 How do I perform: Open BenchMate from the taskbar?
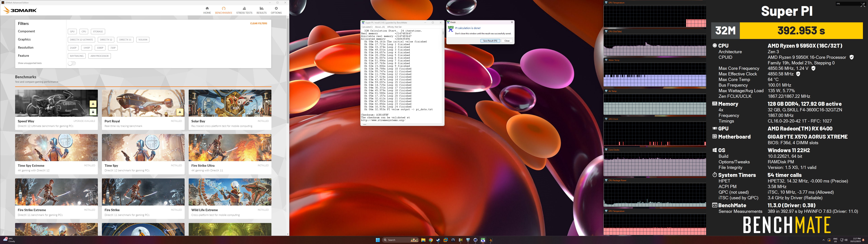pyautogui.click(x=461, y=240)
